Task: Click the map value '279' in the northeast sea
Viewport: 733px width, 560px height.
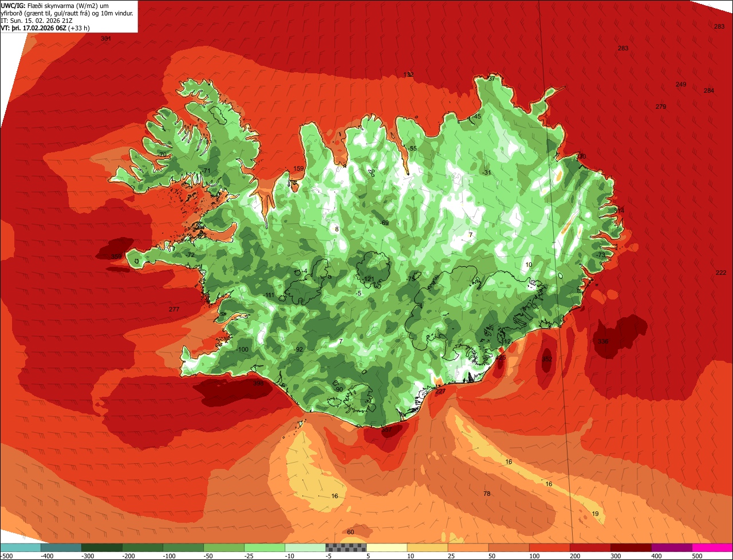Action: click(x=661, y=107)
